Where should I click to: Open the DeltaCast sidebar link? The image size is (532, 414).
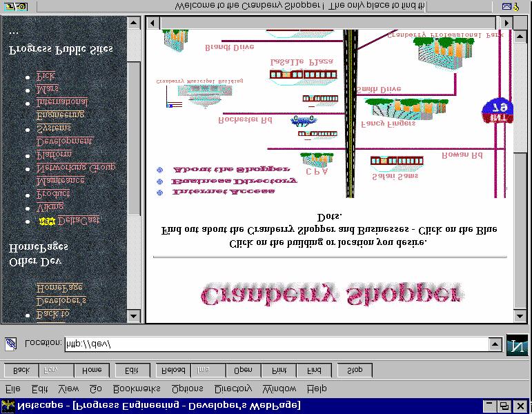click(x=79, y=221)
